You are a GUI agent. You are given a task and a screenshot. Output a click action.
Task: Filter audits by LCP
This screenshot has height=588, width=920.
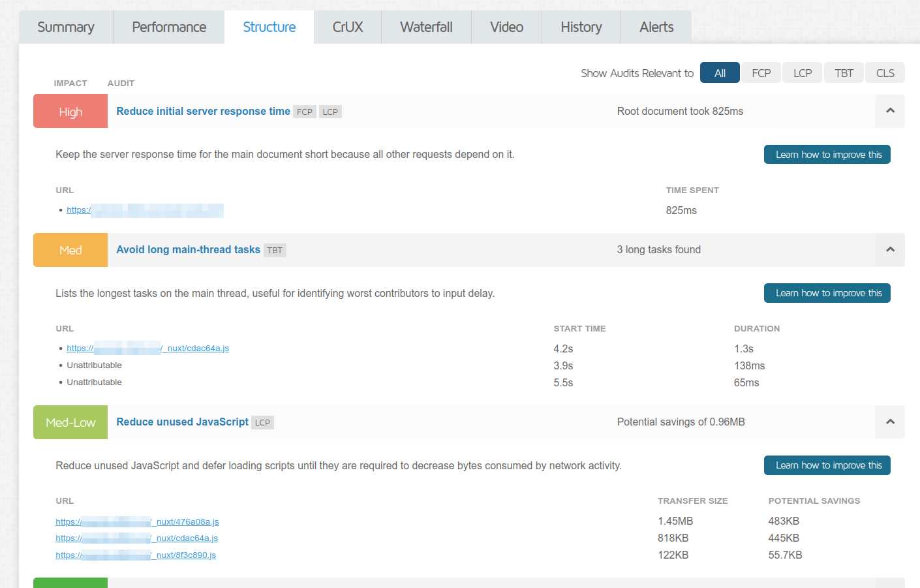tap(803, 73)
